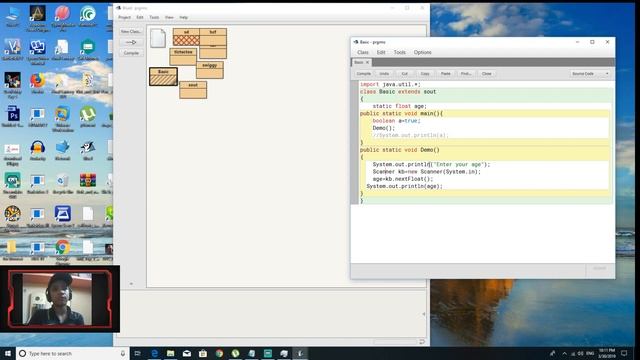Click the 'Scanner kb=new Scanner(System.in);' line

click(x=427, y=172)
